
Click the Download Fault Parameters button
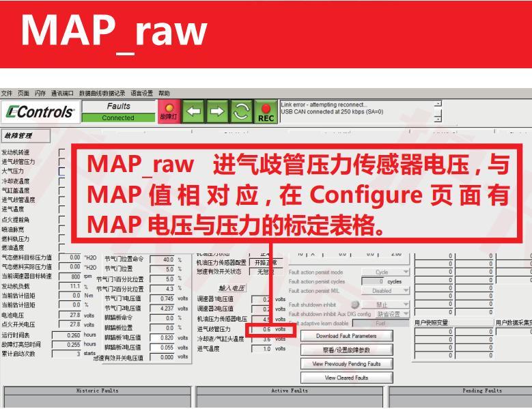[346, 336]
